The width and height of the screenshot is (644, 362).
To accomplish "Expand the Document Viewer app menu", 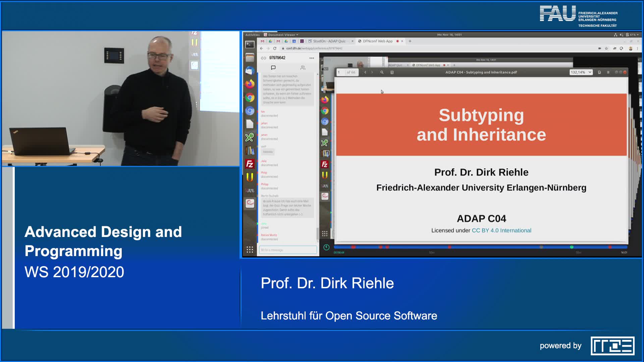I will point(281,35).
